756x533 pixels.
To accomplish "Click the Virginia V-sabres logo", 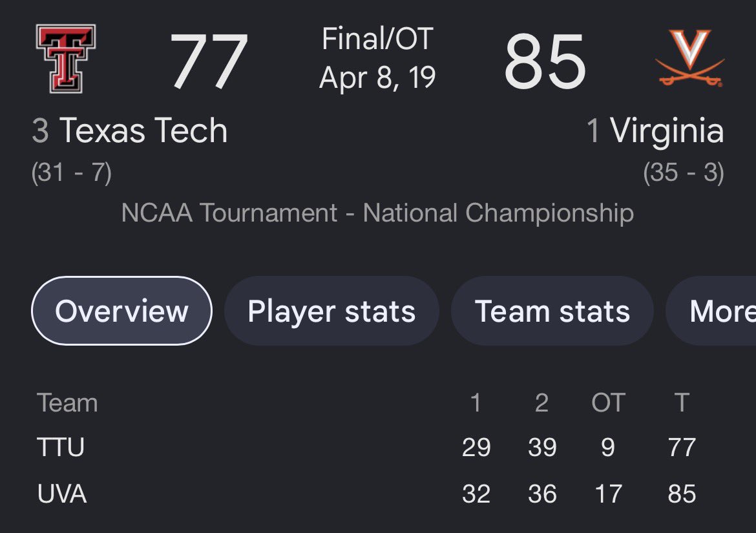I will point(689,58).
